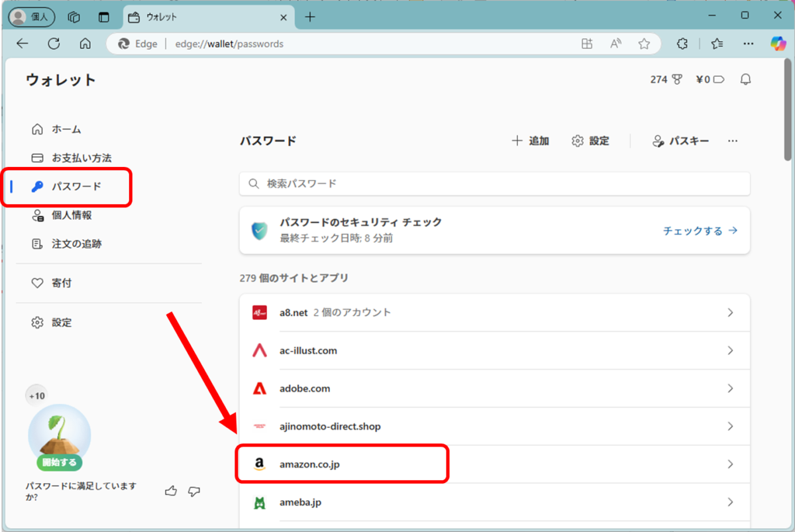Click 追加 to add a password
The width and height of the screenshot is (795, 532).
(531, 141)
